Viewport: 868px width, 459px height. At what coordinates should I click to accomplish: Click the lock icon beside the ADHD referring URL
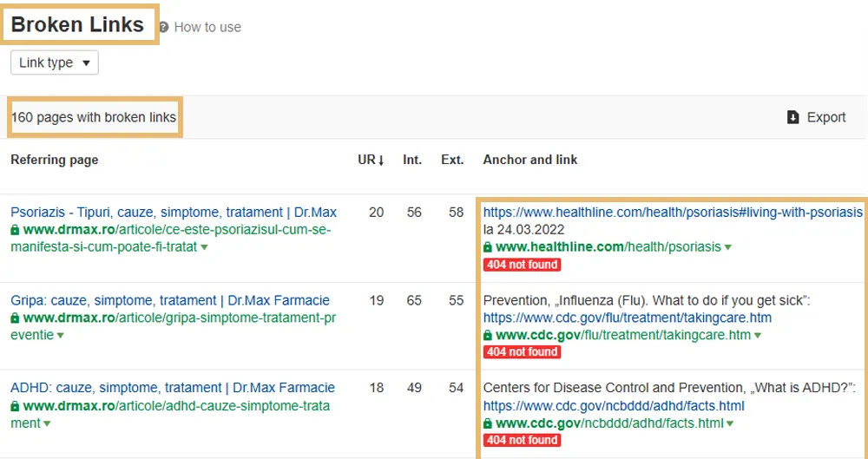pyautogui.click(x=16, y=406)
